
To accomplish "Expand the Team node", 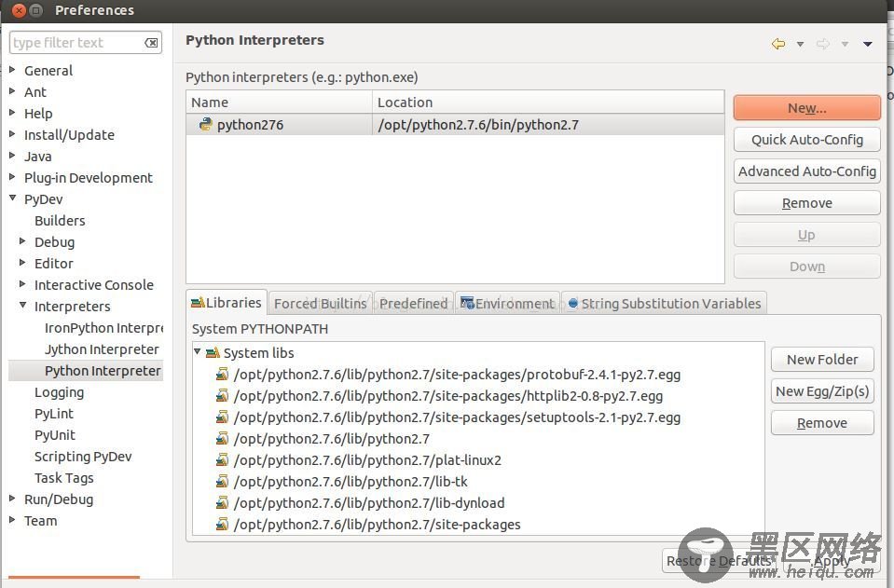I will point(12,520).
